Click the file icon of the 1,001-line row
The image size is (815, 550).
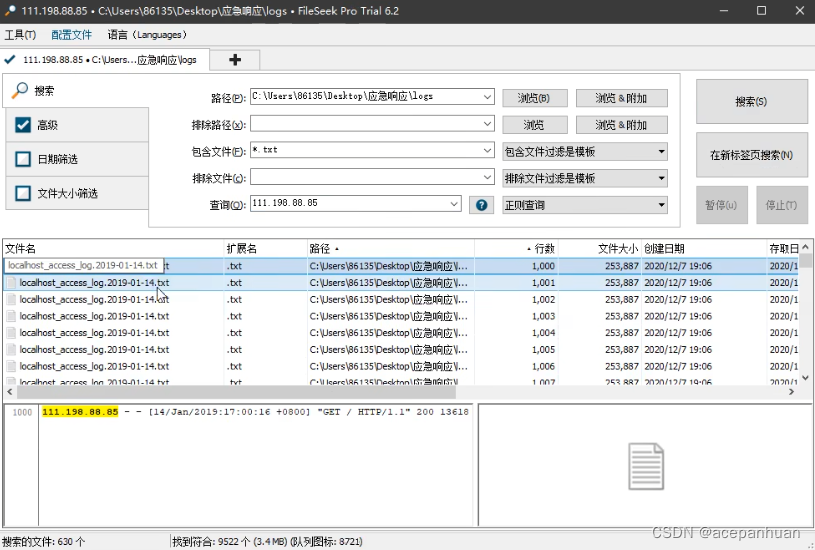11,283
